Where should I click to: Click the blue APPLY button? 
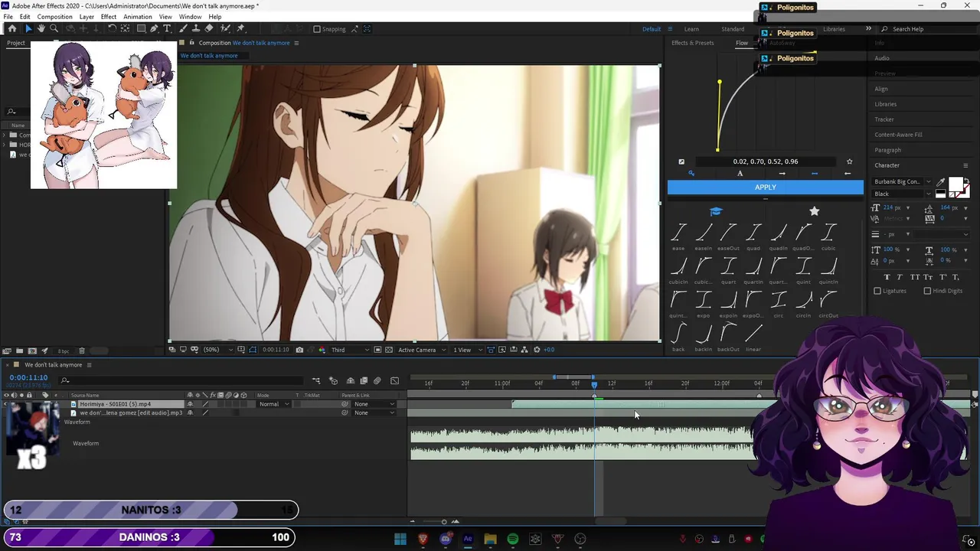click(x=766, y=187)
